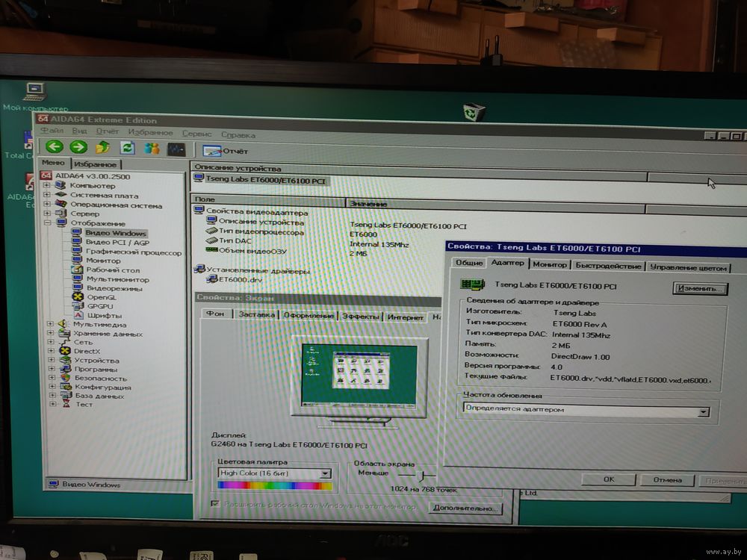Expand the DirectX tree node
Screen dimensions: 747x560
(x=51, y=350)
